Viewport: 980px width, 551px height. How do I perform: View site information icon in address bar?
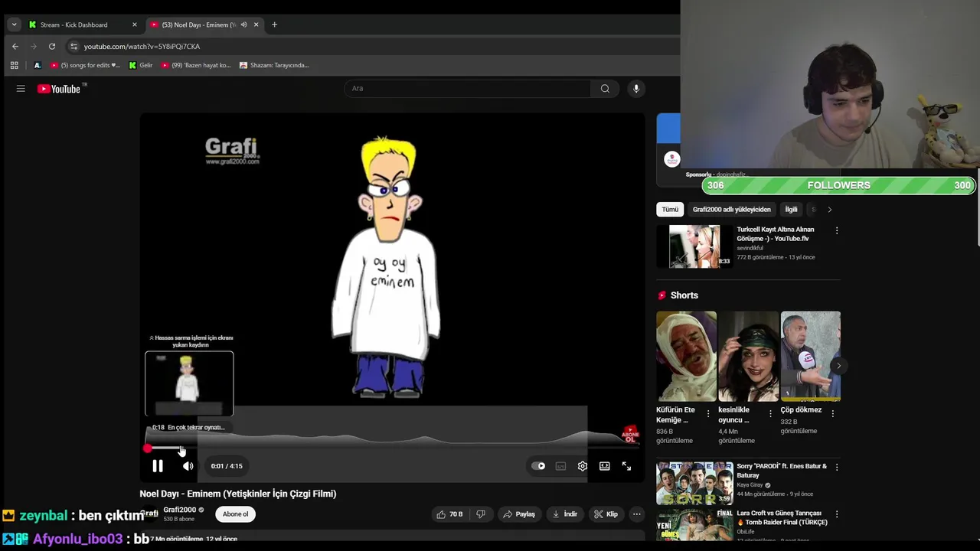(73, 47)
